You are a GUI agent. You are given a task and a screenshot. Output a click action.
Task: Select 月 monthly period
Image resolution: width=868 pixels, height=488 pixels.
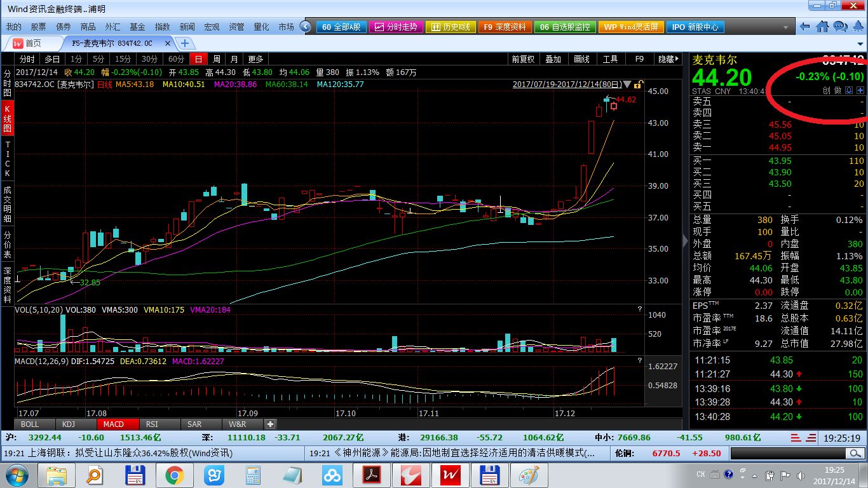234,59
